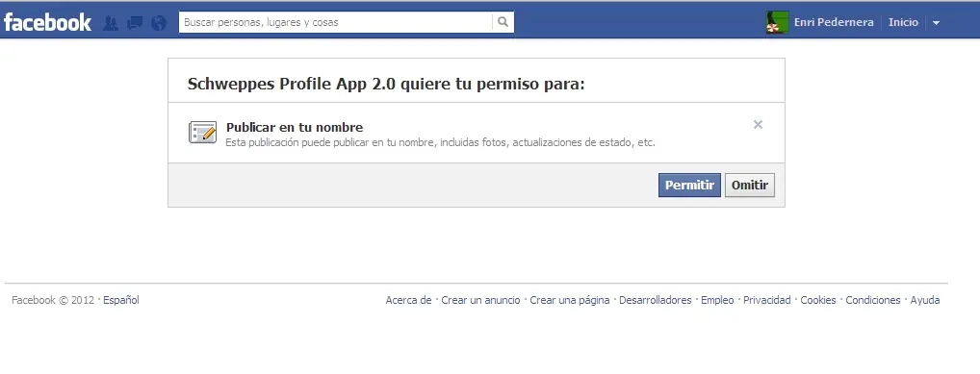Go to Enri Pedernera profile
980x374 pixels.
[x=833, y=22]
